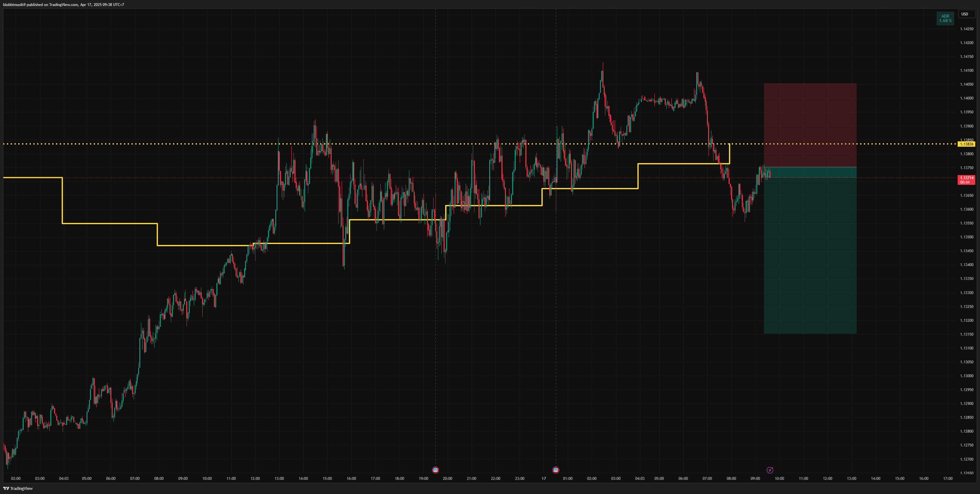Click the 23:00 time axis label
Screen dimensions: 980x494
click(x=520, y=478)
